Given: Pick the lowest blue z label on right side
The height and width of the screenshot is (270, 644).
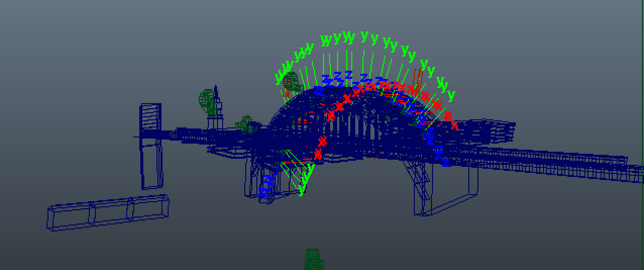Looking at the screenshot, I should pyautogui.click(x=445, y=162).
